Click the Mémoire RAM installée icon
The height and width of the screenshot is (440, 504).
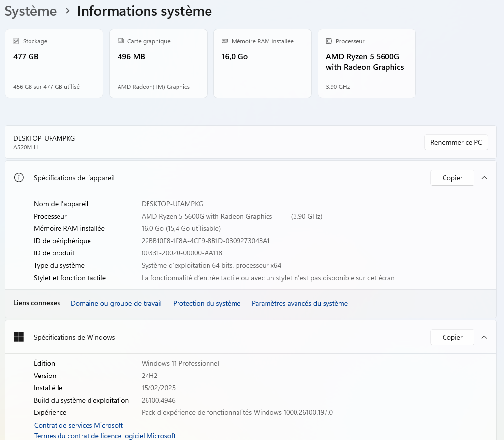225,41
